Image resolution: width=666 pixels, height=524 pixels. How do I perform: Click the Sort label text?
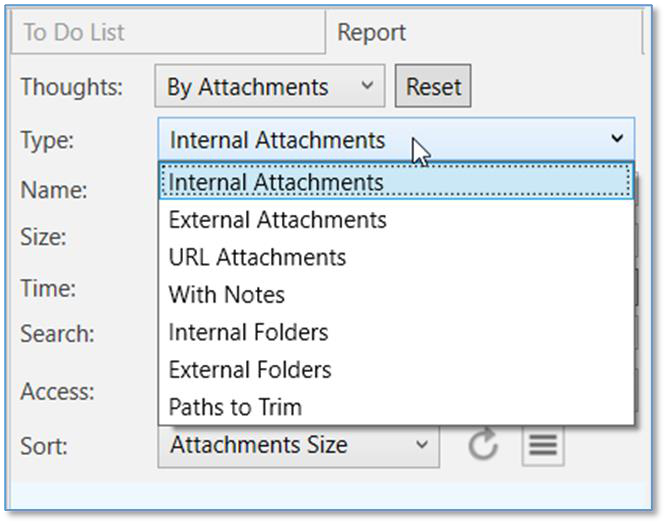pyautogui.click(x=43, y=444)
